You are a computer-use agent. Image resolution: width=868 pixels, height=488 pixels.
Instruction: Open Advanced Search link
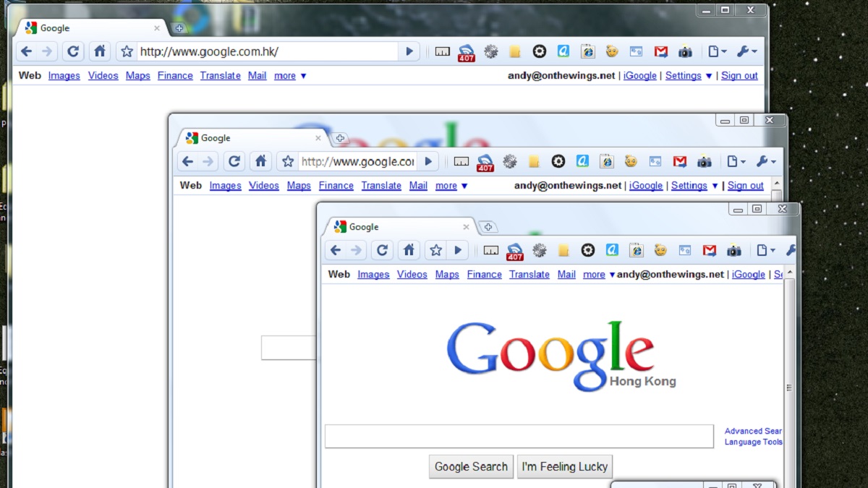[754, 431]
